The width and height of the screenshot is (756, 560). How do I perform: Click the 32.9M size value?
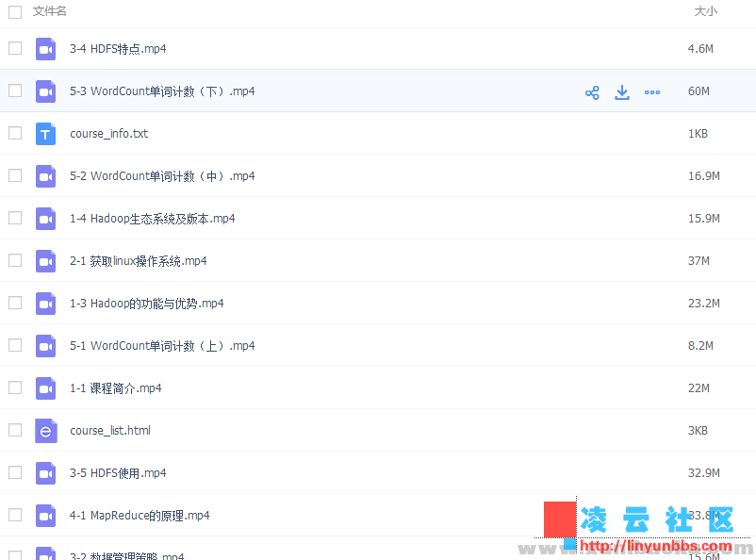tap(704, 473)
